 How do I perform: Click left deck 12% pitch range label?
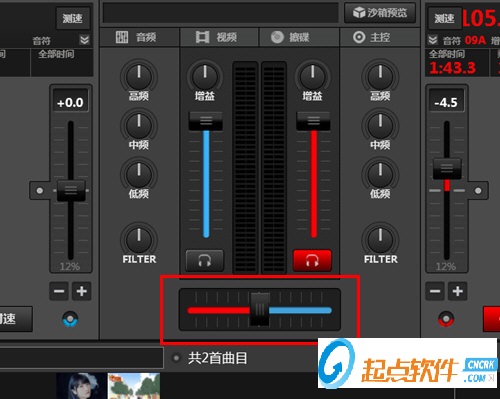70,267
